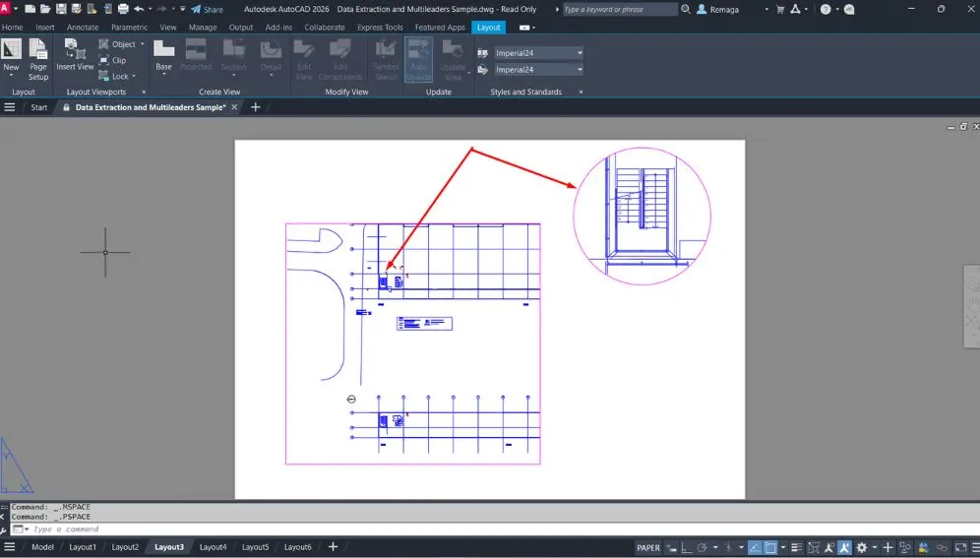980x558 pixels.
Task: Toggle annotation auto-scale icon in status bar
Action: (x=844, y=547)
